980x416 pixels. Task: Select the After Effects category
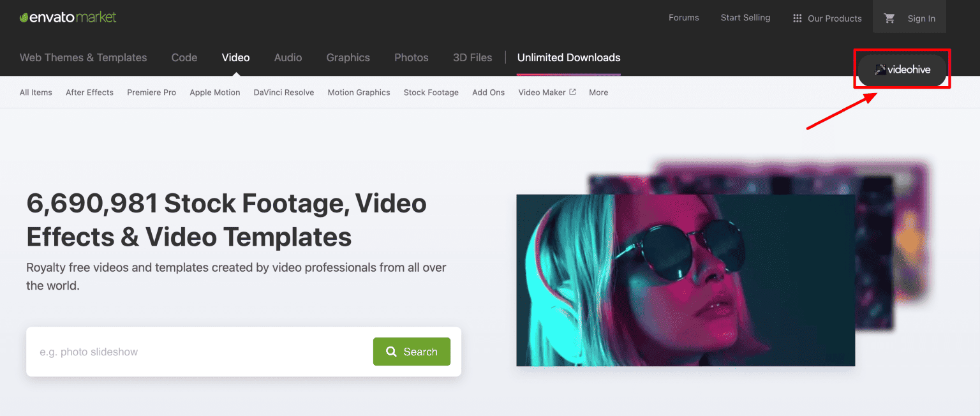click(89, 93)
